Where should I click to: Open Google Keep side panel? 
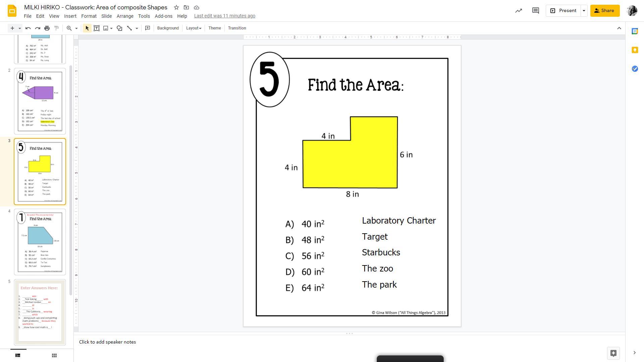(635, 50)
